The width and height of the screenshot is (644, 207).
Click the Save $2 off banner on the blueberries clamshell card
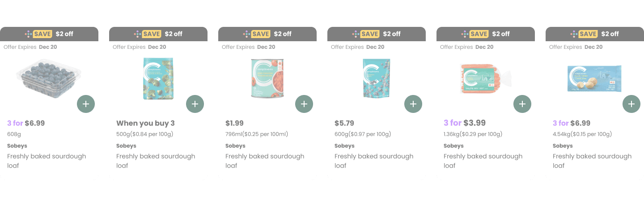click(x=49, y=34)
